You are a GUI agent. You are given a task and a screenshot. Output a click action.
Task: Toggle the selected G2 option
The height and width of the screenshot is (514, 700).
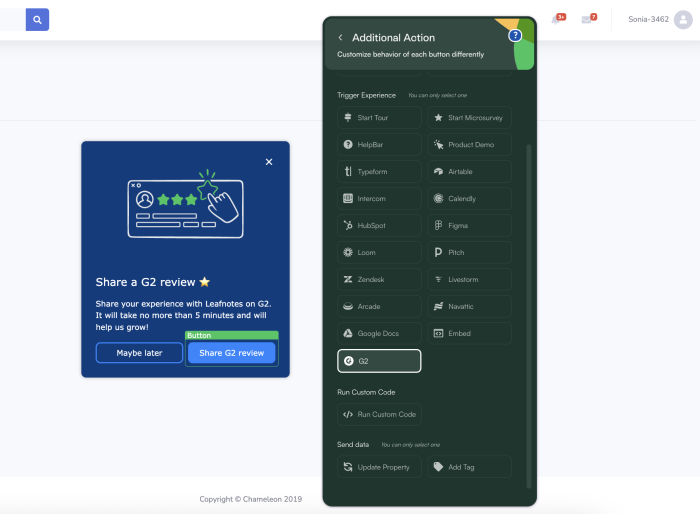coord(379,361)
